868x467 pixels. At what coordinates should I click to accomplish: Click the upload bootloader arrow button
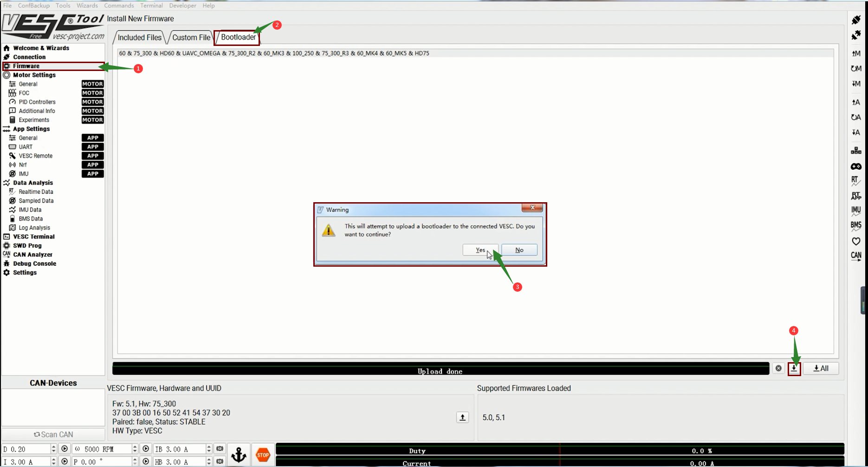click(x=794, y=368)
